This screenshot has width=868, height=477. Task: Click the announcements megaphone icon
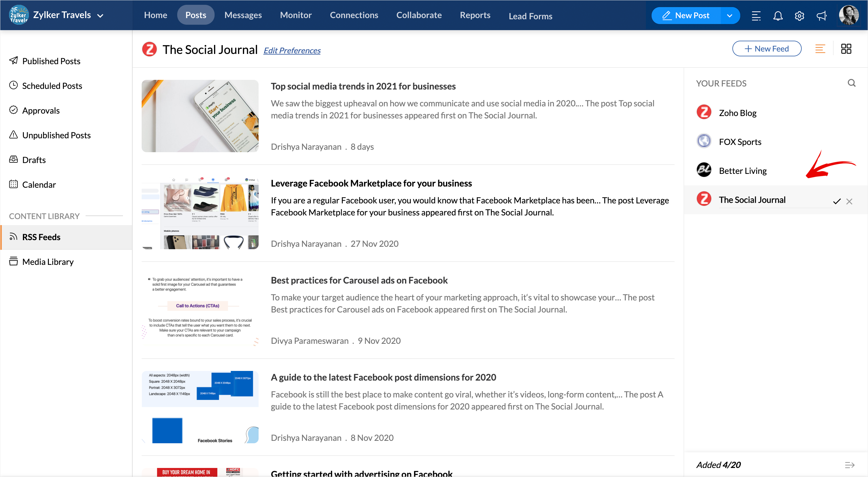coord(821,15)
